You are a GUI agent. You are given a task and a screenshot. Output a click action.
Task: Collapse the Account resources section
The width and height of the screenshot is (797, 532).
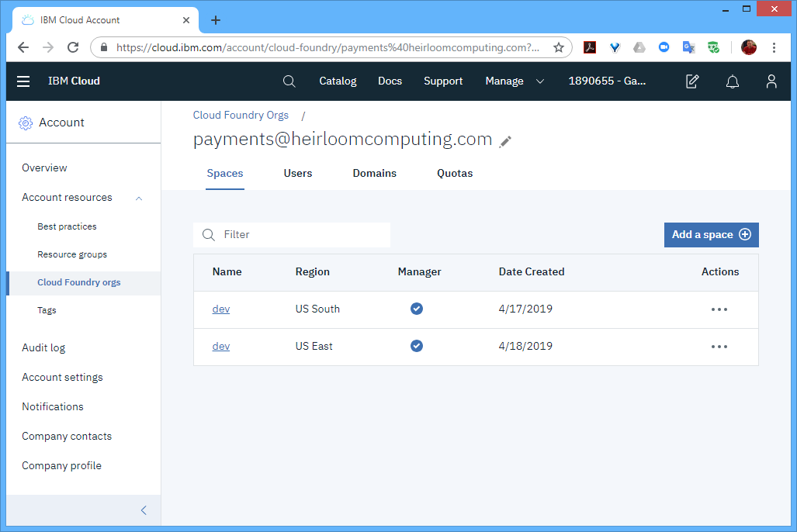[139, 199]
